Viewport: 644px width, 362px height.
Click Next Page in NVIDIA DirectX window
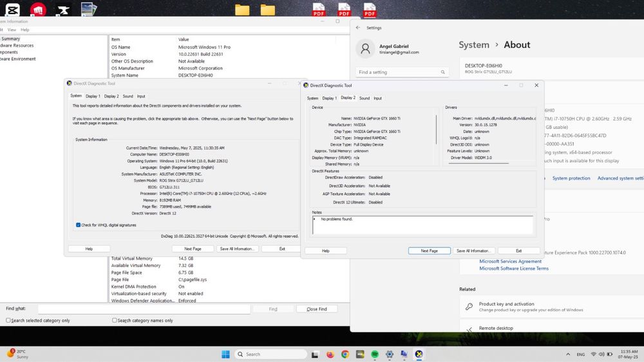429,251
